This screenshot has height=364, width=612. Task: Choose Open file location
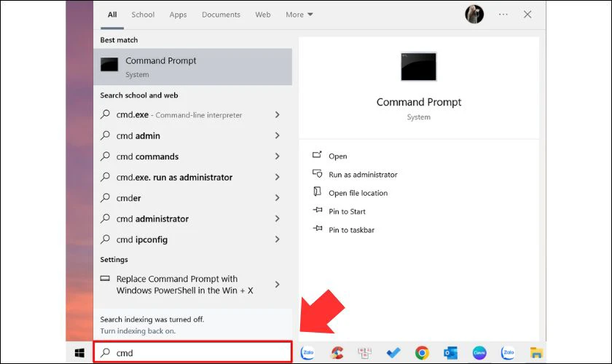(358, 193)
